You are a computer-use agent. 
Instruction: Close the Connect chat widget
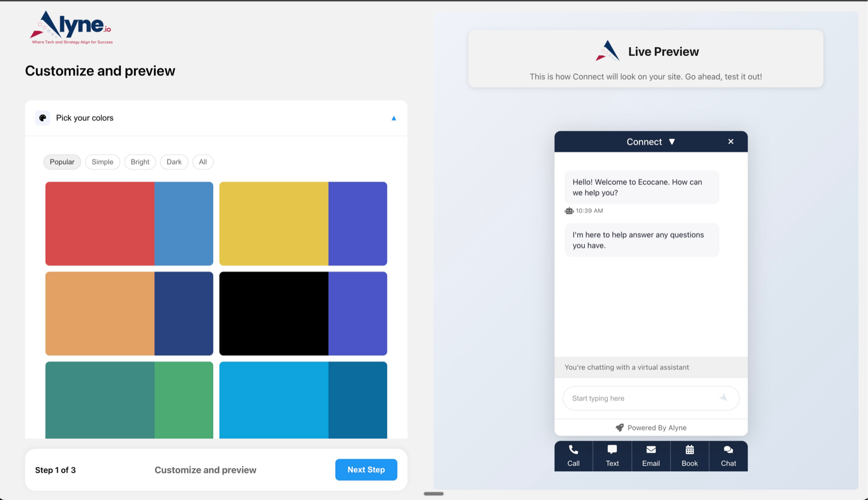tap(731, 142)
